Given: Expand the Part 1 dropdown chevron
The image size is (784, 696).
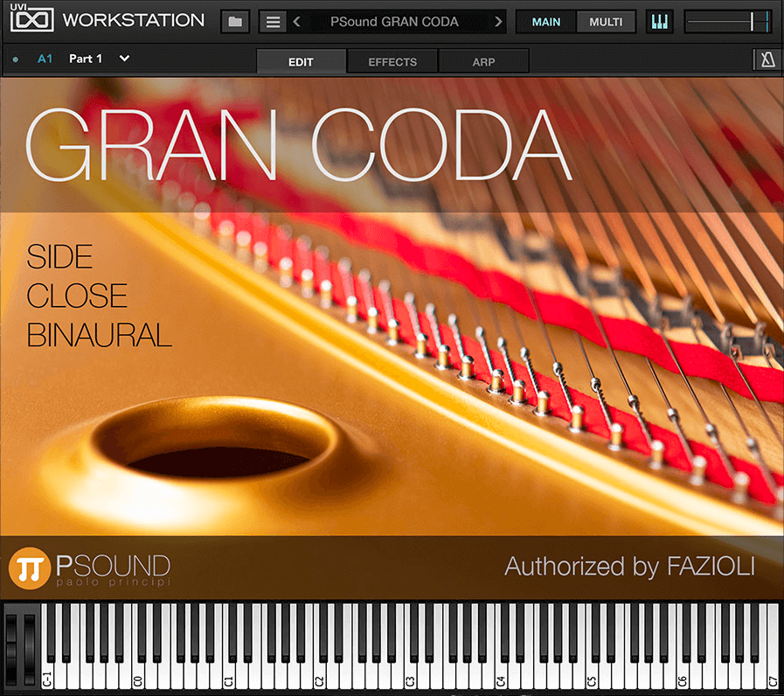Looking at the screenshot, I should pyautogui.click(x=124, y=59).
